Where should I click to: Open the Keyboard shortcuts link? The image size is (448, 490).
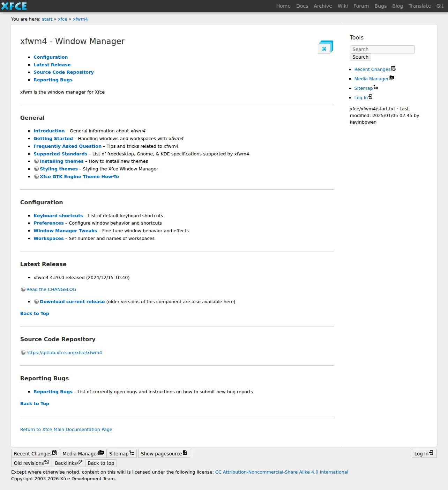tap(58, 215)
